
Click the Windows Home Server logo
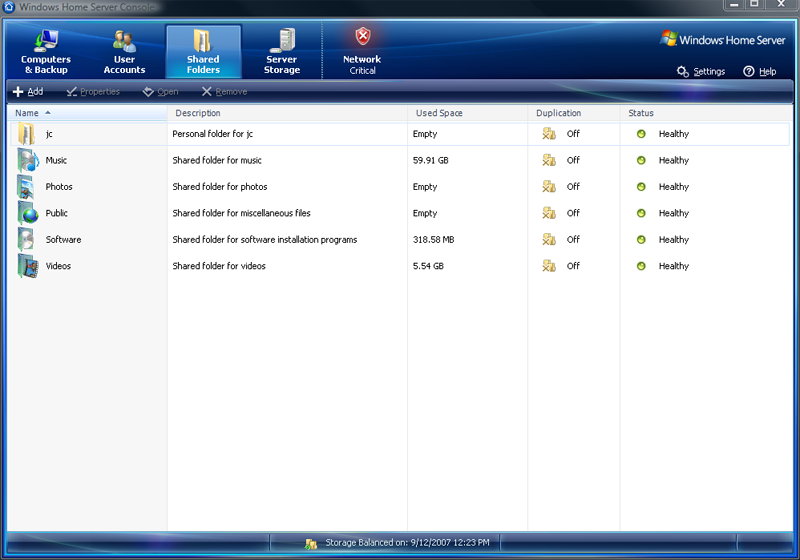click(x=722, y=40)
